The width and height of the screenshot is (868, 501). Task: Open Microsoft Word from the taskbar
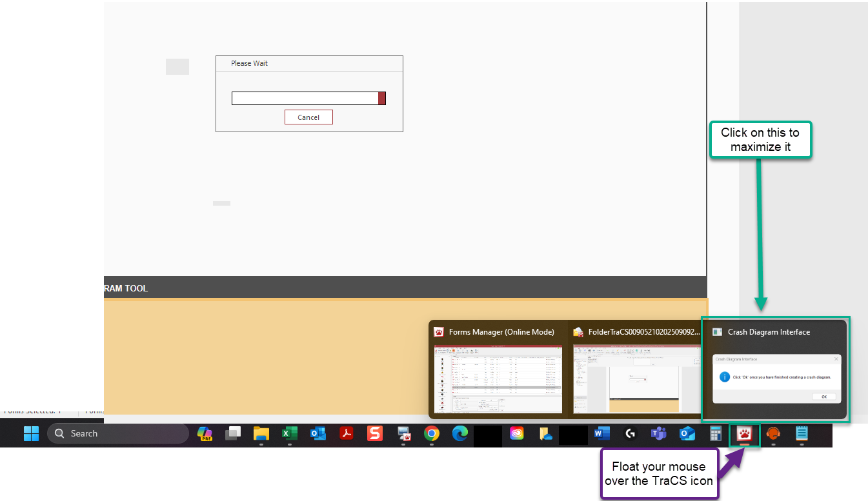[x=602, y=433]
